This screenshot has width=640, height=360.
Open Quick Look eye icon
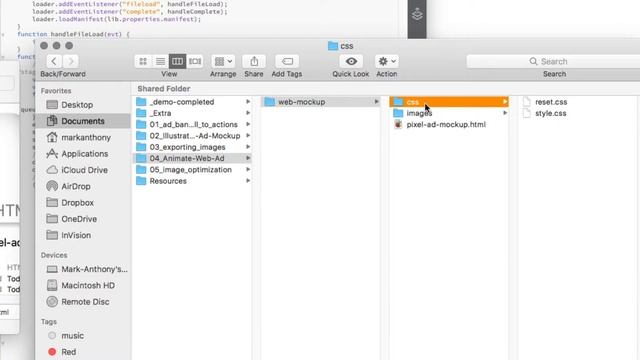pyautogui.click(x=351, y=61)
